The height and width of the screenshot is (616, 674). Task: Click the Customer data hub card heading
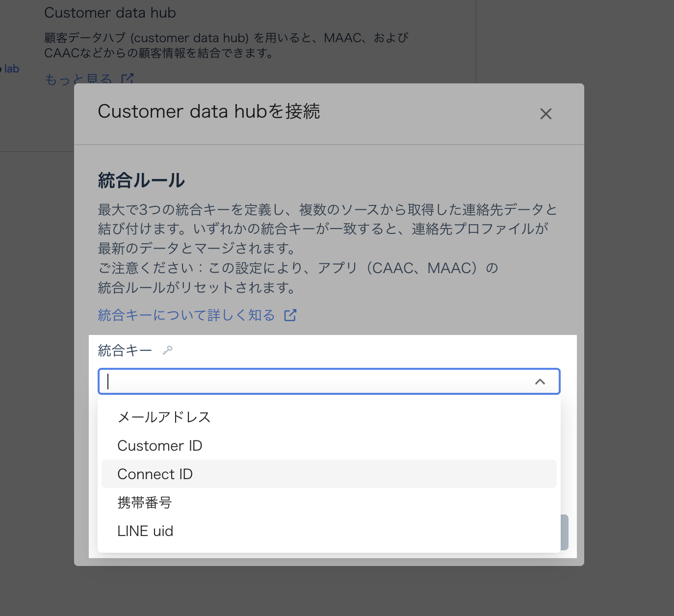(110, 13)
